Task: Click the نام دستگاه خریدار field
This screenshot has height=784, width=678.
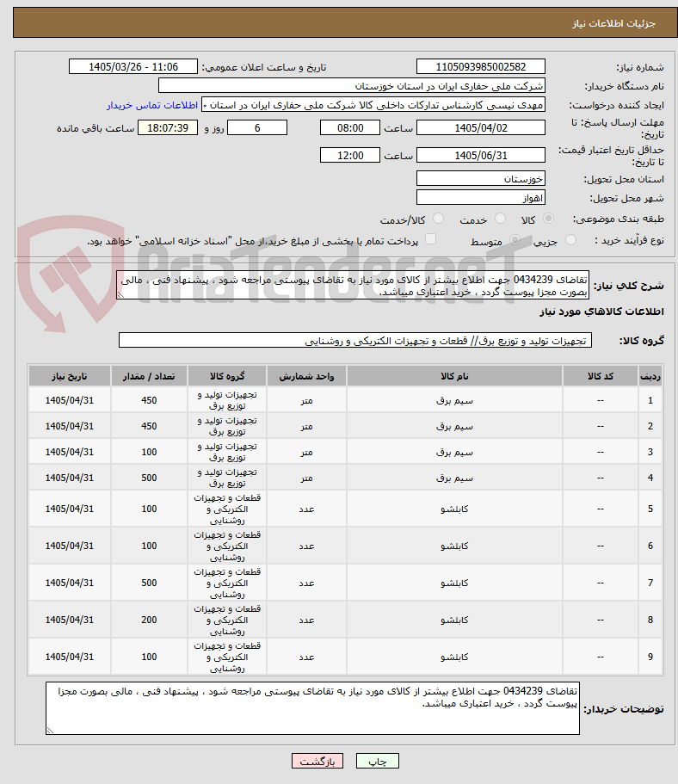Action: [352, 85]
